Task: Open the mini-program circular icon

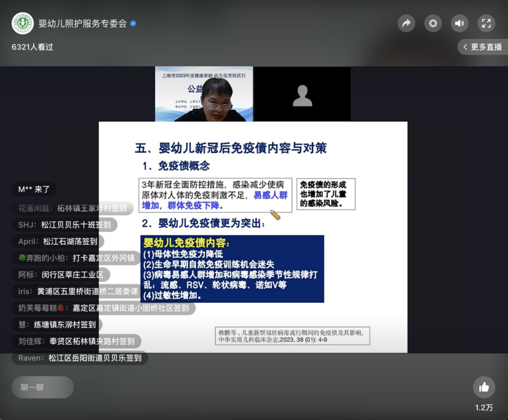Action: pyautogui.click(x=433, y=24)
